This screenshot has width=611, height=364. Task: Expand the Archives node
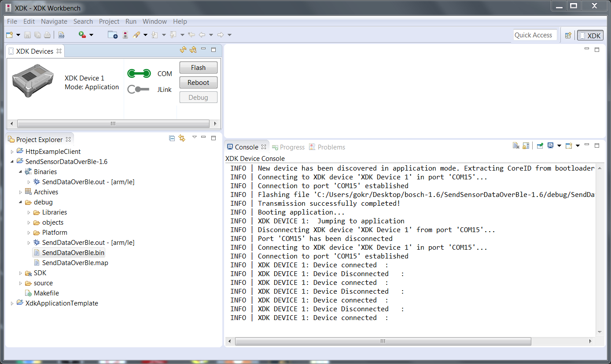pos(20,192)
